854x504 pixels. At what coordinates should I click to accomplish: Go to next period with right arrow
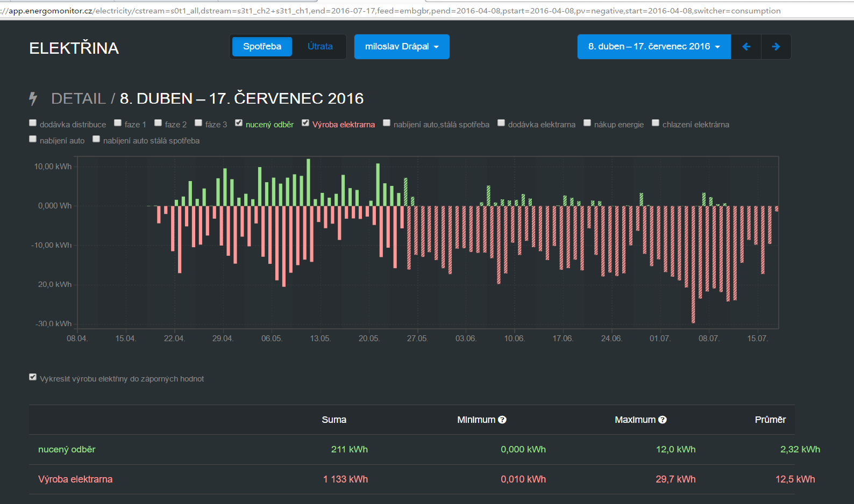coord(775,47)
